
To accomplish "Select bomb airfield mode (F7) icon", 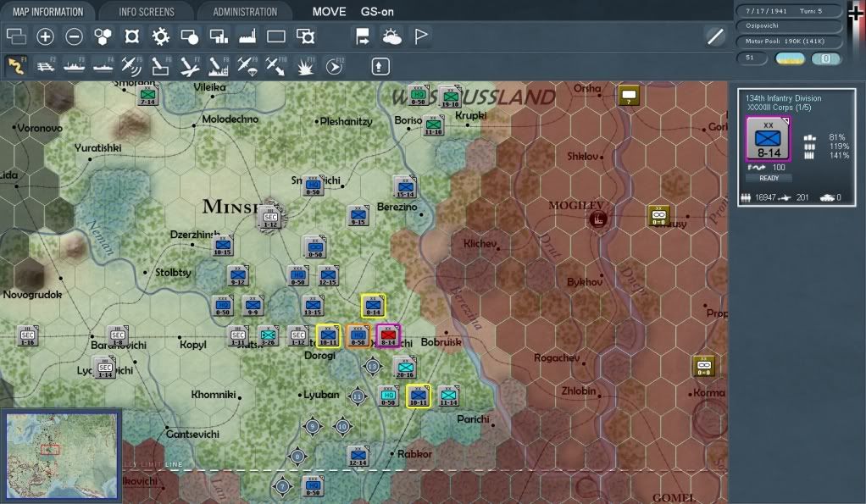I will coord(190,66).
